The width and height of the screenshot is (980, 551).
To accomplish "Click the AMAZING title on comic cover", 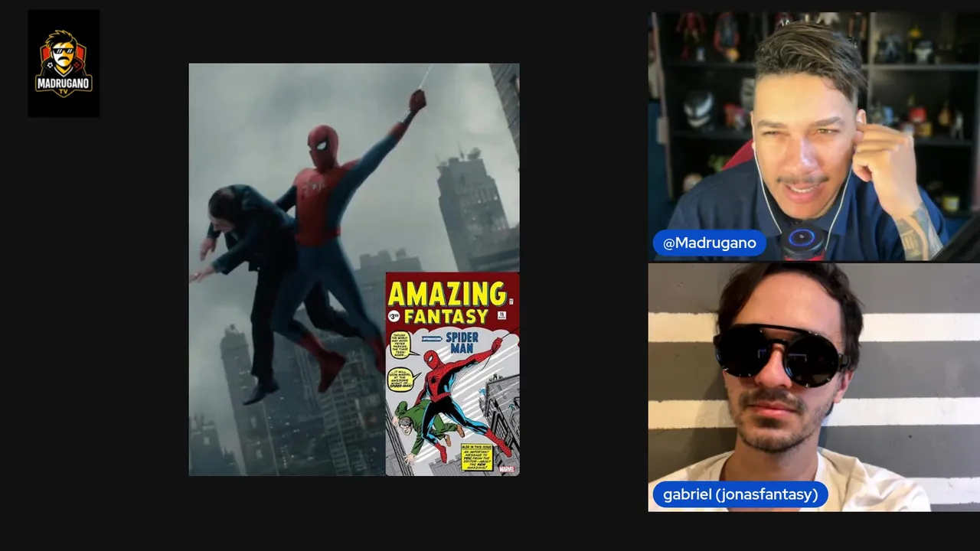I will 448,293.
